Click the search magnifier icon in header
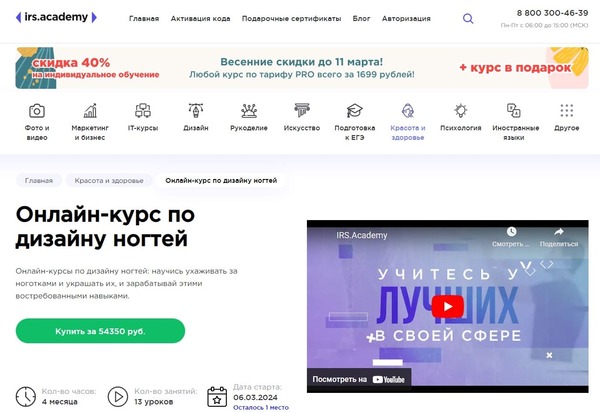 point(468,18)
